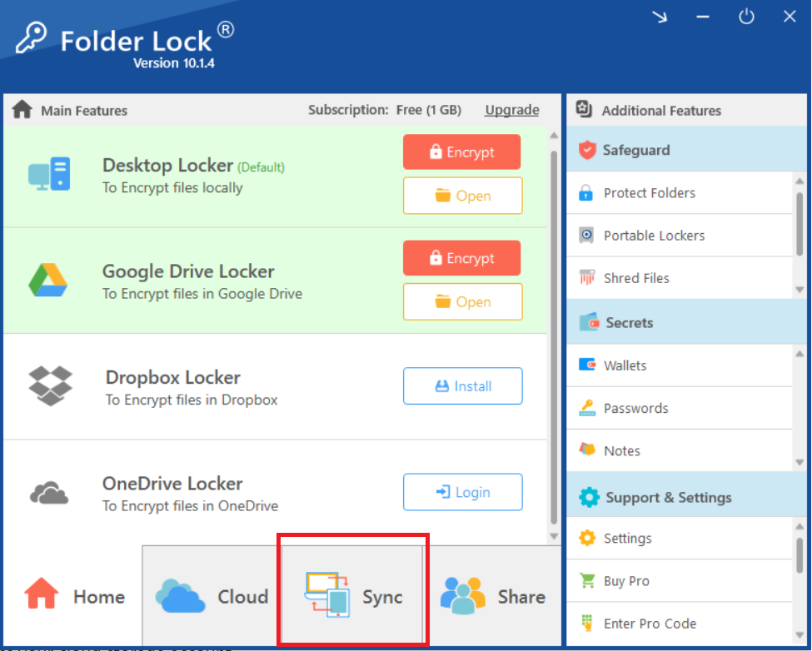Login to OneDrive Locker
812x651 pixels.
(463, 492)
